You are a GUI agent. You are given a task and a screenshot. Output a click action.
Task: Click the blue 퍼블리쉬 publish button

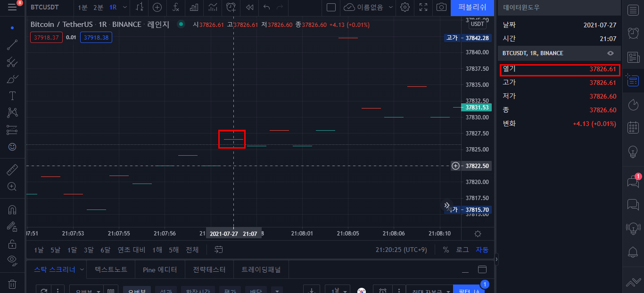(x=472, y=7)
